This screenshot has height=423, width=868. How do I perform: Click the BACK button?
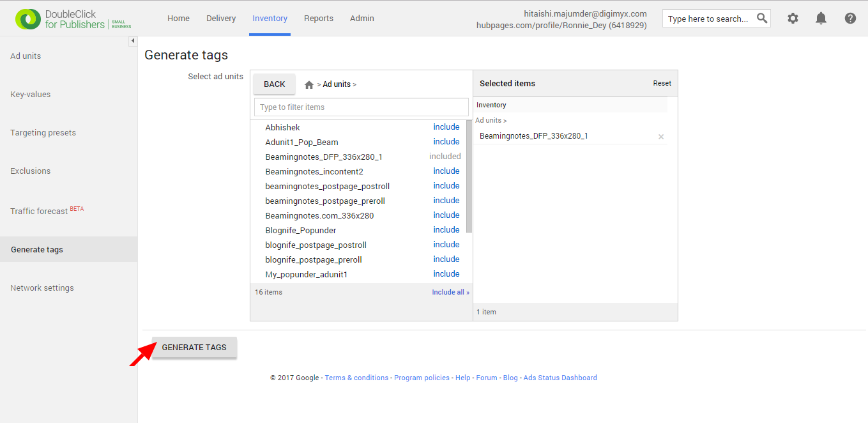click(274, 84)
